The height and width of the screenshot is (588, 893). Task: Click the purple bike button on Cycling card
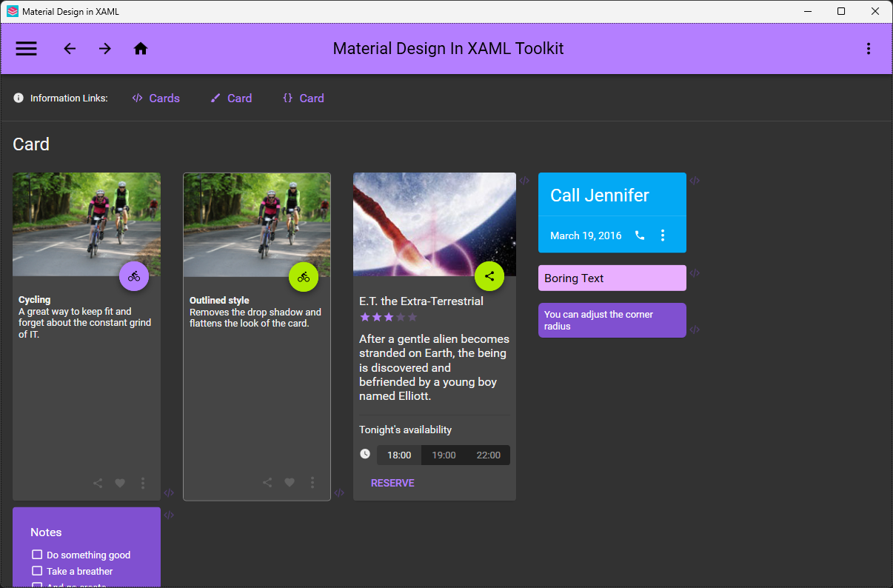pyautogui.click(x=134, y=276)
